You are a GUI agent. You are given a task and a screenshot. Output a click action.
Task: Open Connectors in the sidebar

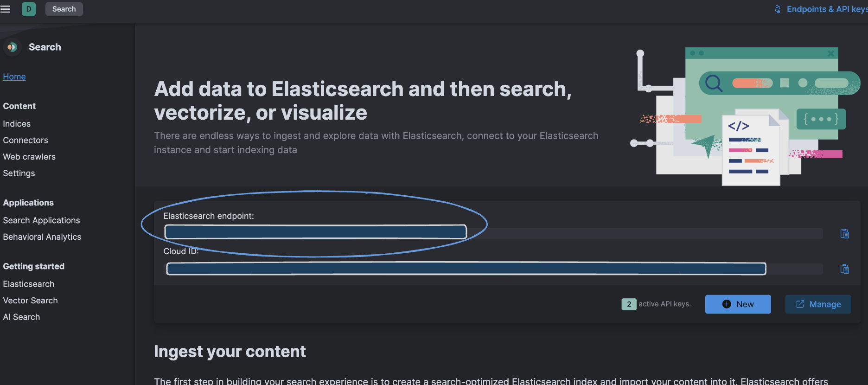(x=26, y=140)
